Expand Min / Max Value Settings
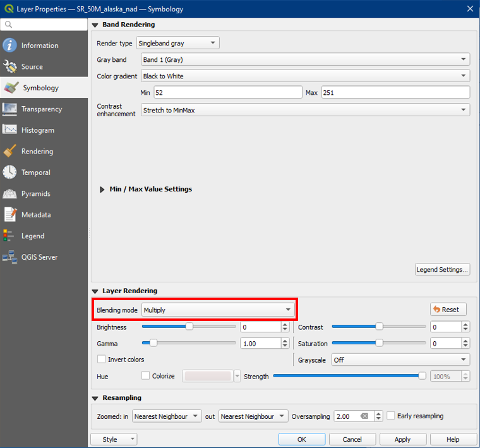This screenshot has height=448, width=480. tap(103, 189)
